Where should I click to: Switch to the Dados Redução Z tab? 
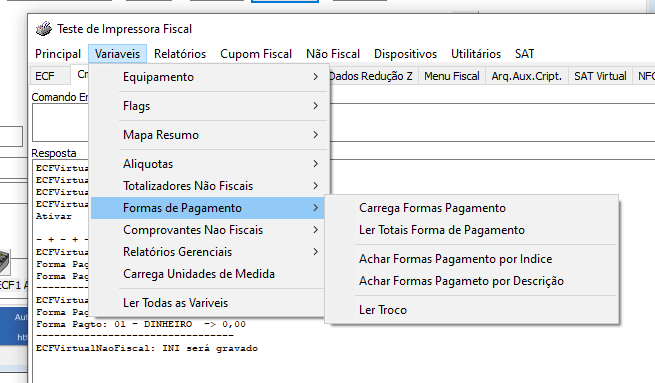coord(373,76)
